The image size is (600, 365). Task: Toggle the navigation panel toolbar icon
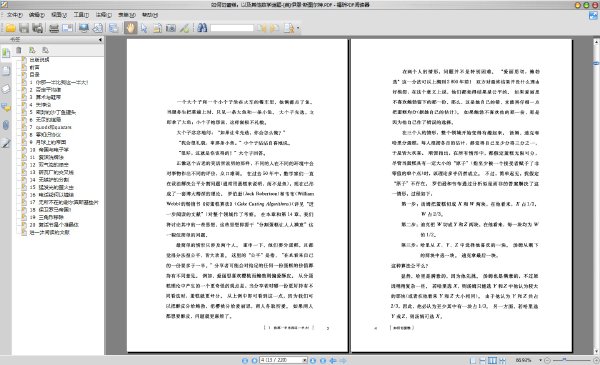113,28
